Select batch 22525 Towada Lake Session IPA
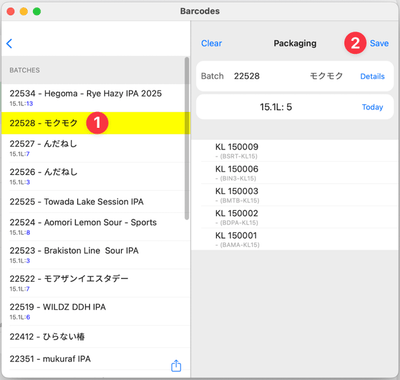The height and width of the screenshot is (380, 400). click(x=96, y=202)
